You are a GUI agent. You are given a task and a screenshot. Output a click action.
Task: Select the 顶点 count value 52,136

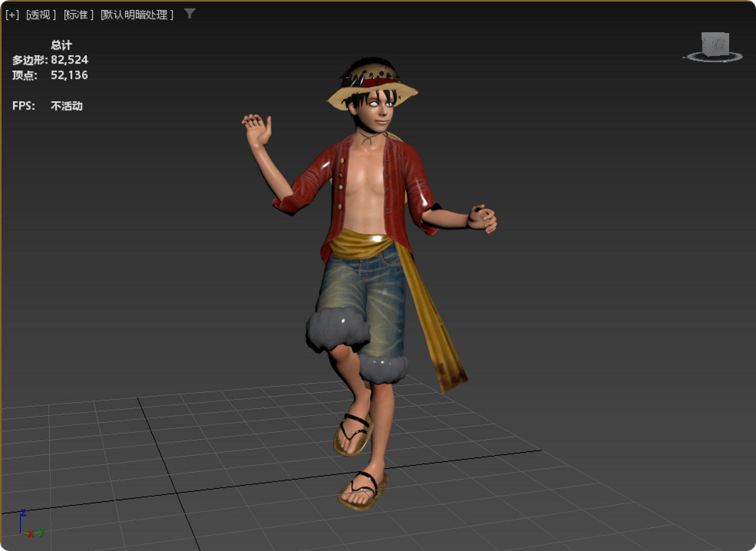pyautogui.click(x=69, y=75)
